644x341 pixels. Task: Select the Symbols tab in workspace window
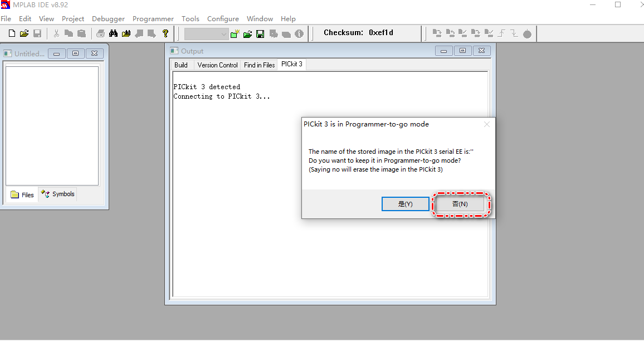pyautogui.click(x=57, y=194)
